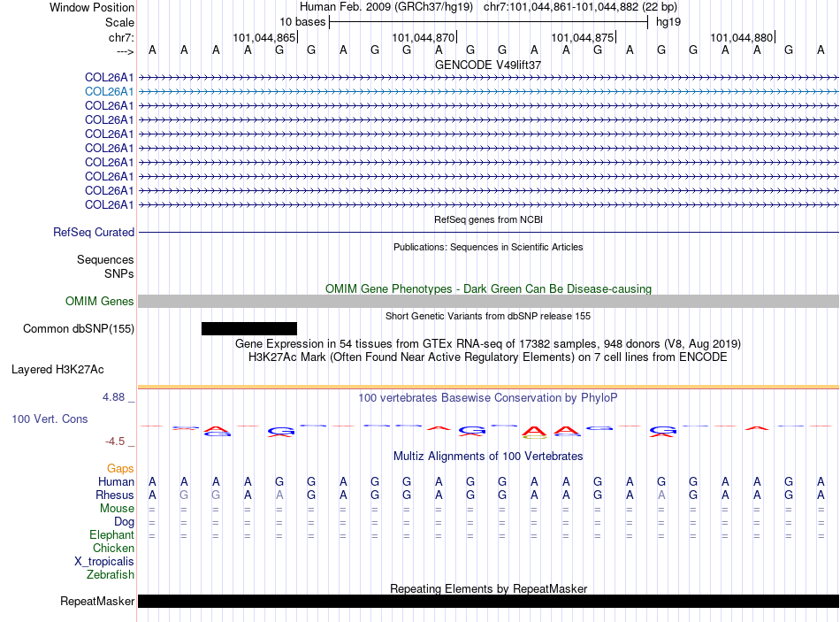
Task: Click the Mouse alignment row label
Action: pos(117,509)
